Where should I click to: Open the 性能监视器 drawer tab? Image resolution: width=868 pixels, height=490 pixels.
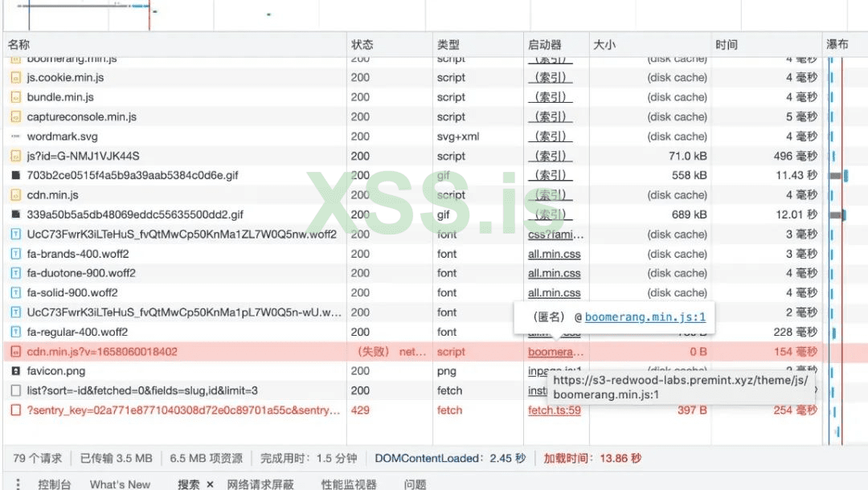349,484
